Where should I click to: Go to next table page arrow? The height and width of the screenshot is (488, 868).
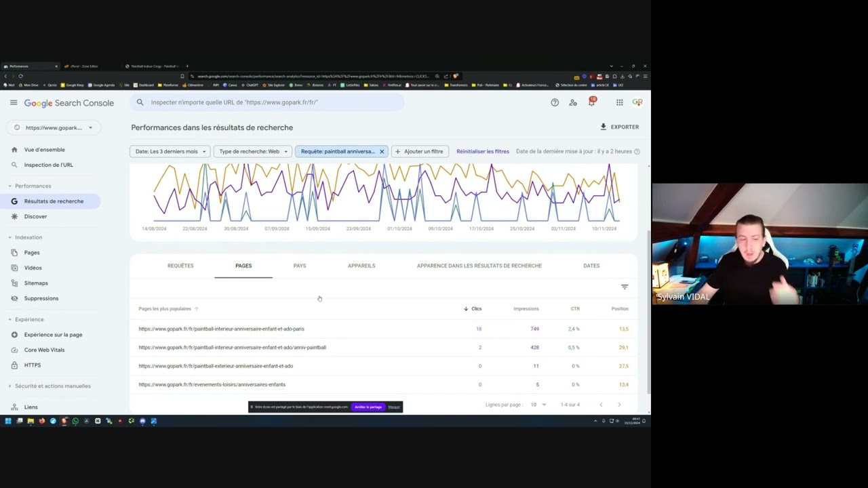(619, 405)
